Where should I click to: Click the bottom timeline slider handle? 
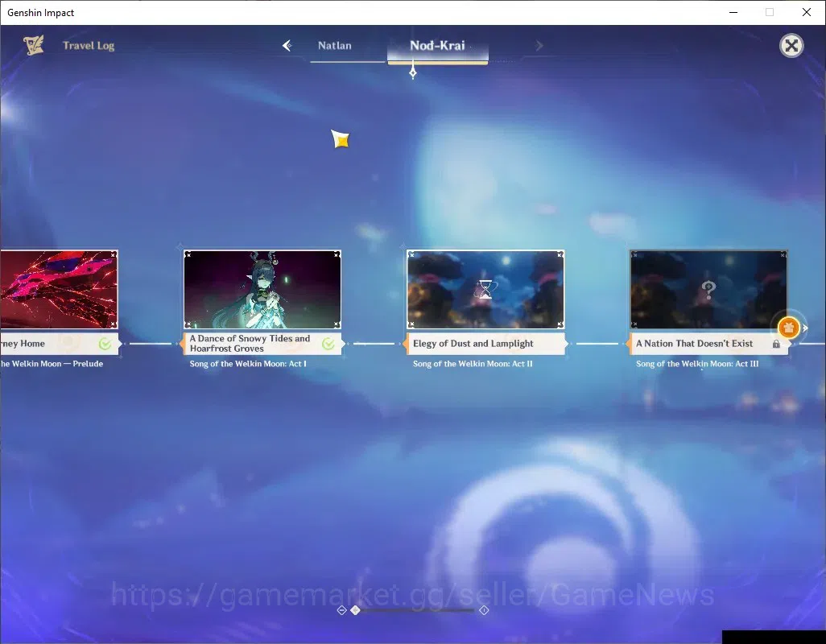(356, 609)
